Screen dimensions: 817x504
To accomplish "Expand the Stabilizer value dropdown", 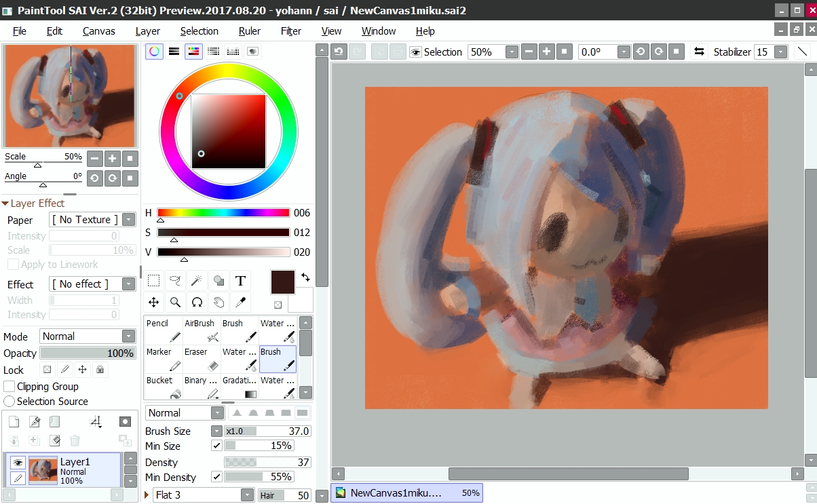I will (x=781, y=52).
